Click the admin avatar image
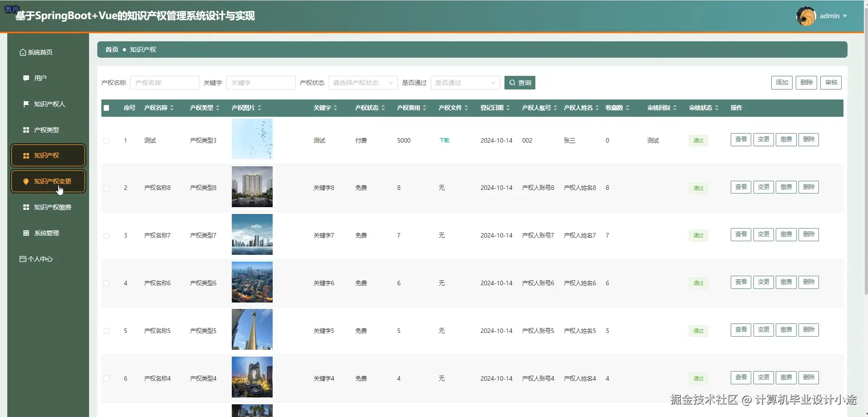Screen dimensions: 868x417 point(806,15)
